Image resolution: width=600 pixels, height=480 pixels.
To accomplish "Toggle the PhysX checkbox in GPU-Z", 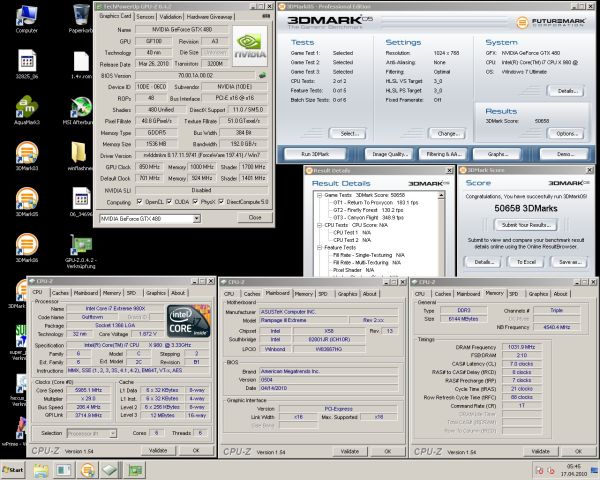I will [x=195, y=202].
